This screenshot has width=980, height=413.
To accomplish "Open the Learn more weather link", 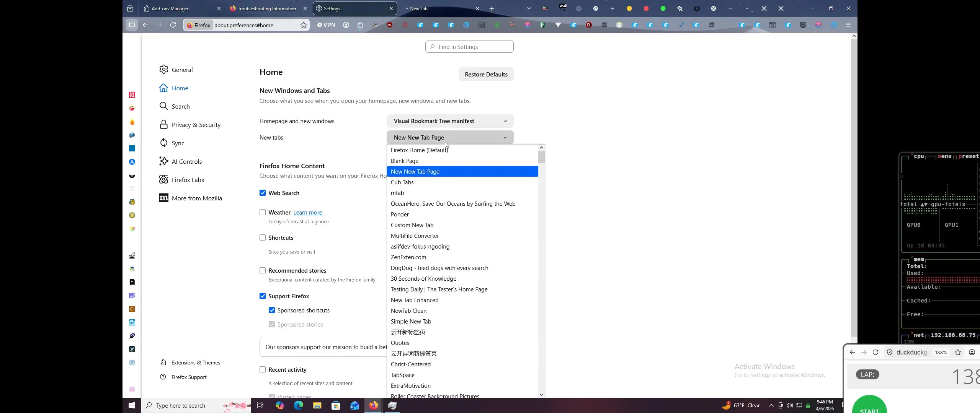I will (308, 212).
